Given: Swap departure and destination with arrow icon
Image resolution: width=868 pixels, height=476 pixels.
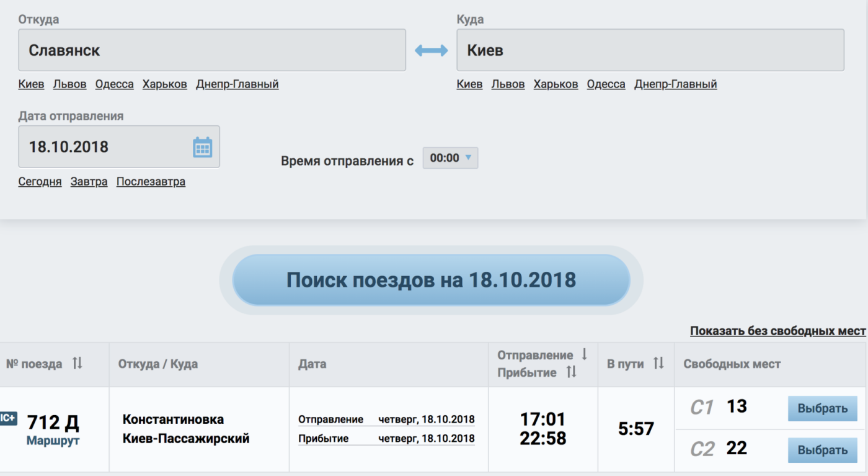Looking at the screenshot, I should point(432,51).
